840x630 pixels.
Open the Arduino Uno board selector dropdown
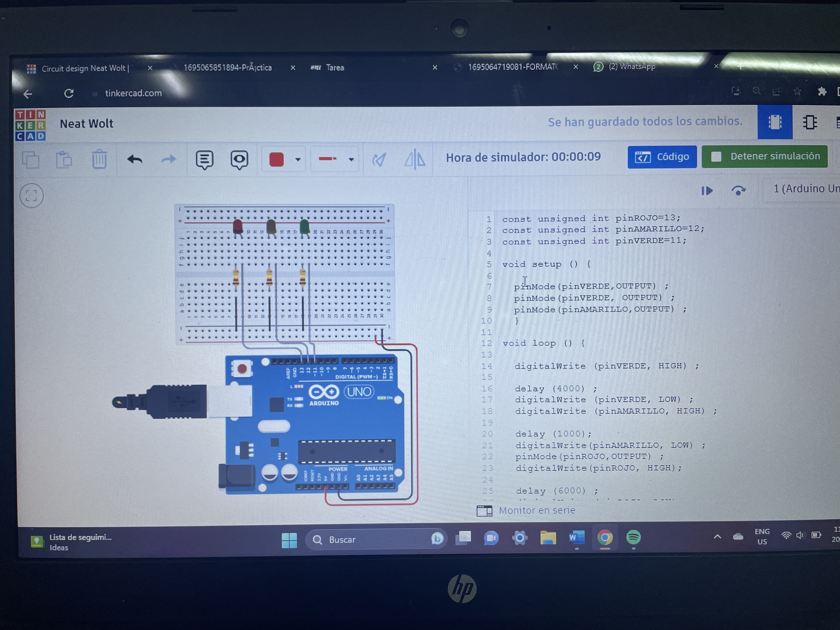(805, 188)
